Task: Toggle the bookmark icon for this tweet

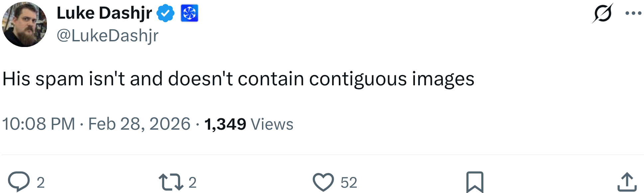Action: (x=474, y=182)
